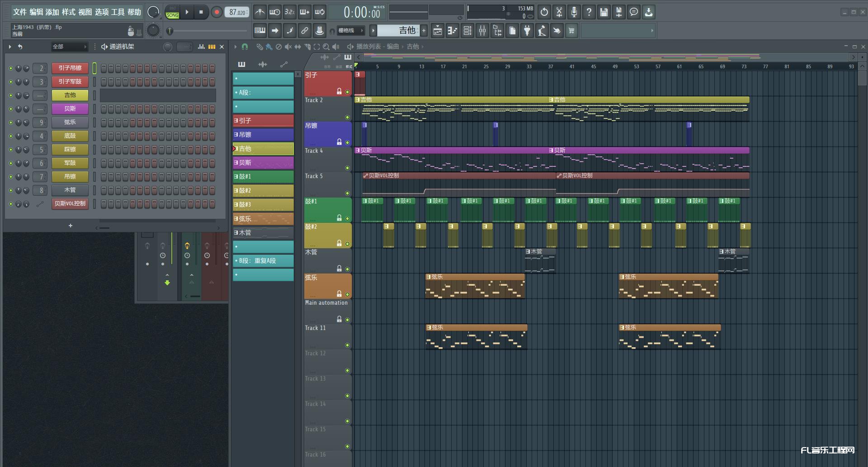Mute the 鼓#1 playlist track

pyautogui.click(x=348, y=218)
